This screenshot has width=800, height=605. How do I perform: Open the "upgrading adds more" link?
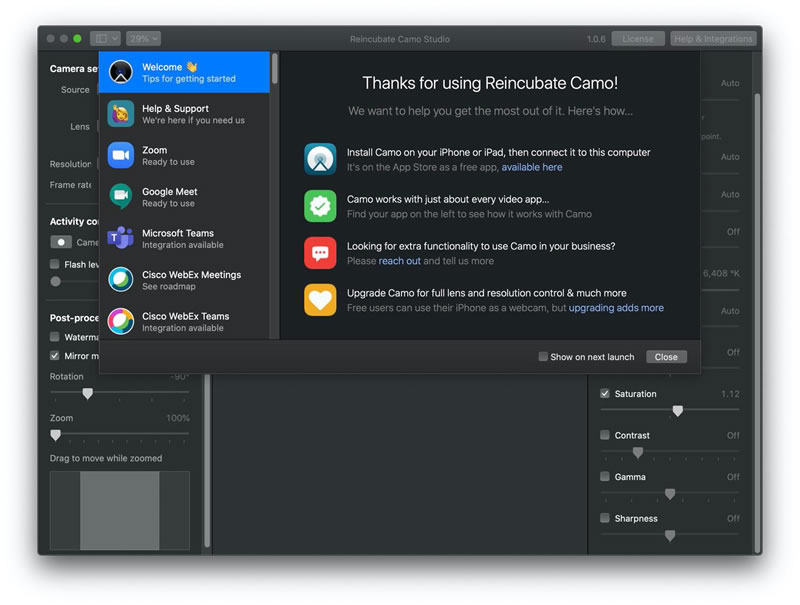point(616,308)
